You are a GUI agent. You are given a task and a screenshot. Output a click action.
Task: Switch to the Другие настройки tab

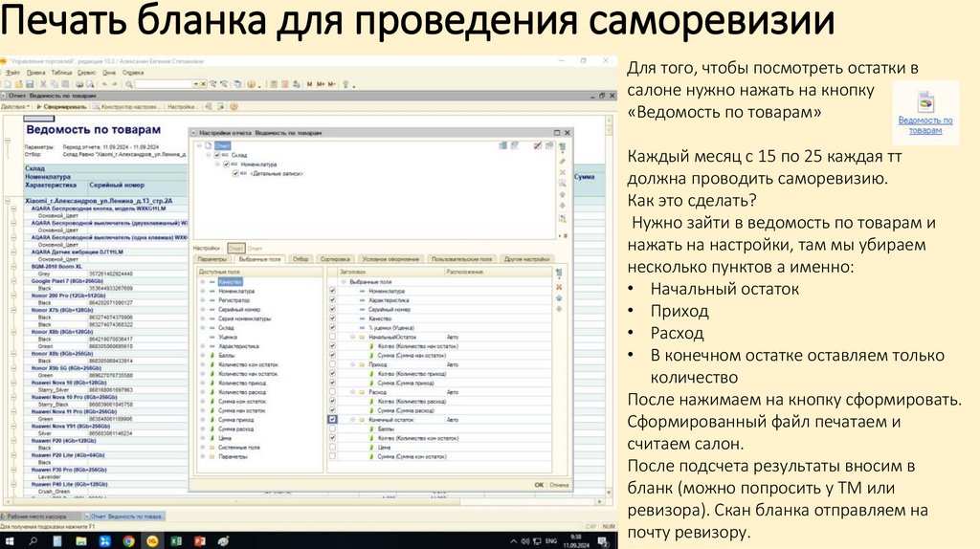pyautogui.click(x=527, y=258)
